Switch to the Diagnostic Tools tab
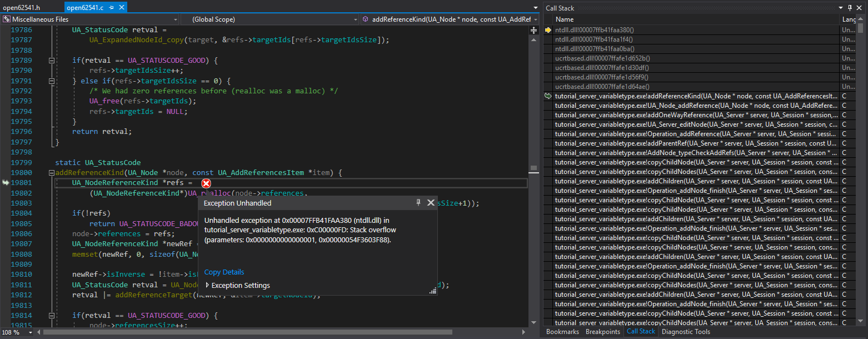 tap(686, 332)
